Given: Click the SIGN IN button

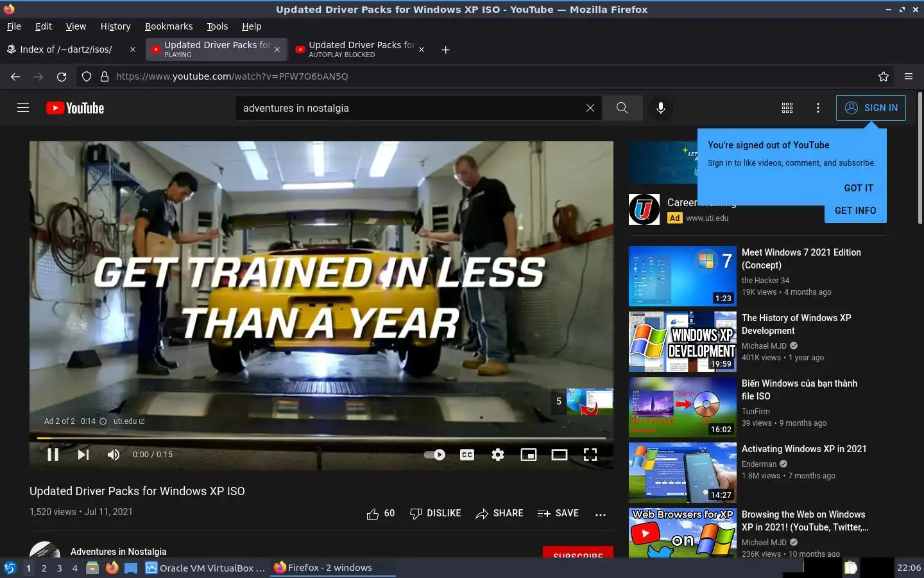Looking at the screenshot, I should coord(871,108).
